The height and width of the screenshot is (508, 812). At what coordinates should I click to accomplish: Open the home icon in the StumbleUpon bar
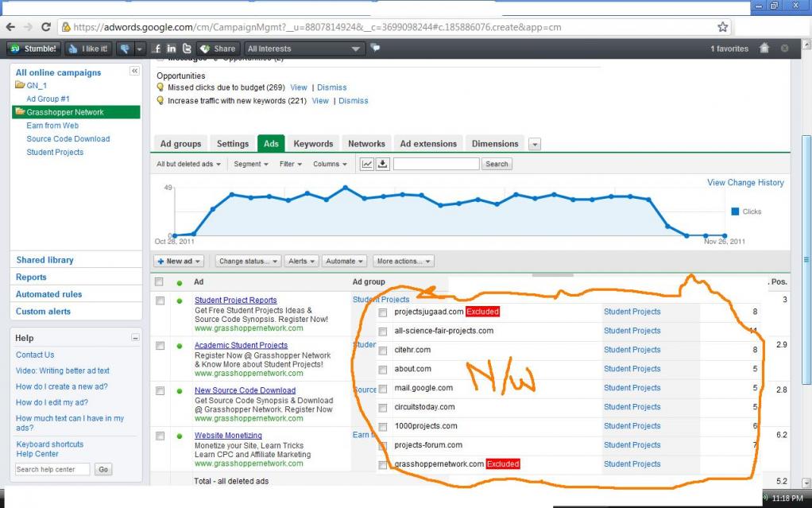[764, 48]
